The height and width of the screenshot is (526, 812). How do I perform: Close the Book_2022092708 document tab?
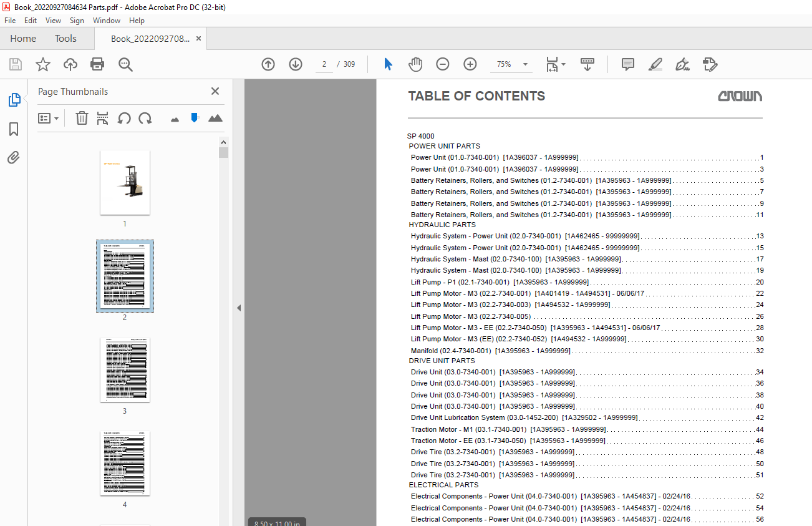point(198,38)
